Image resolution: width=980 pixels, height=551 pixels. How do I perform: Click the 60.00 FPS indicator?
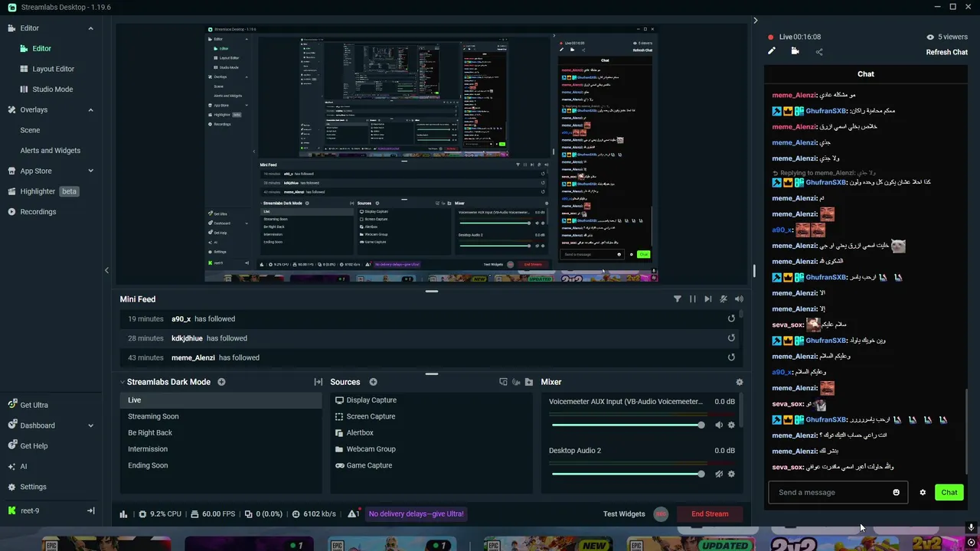click(213, 514)
